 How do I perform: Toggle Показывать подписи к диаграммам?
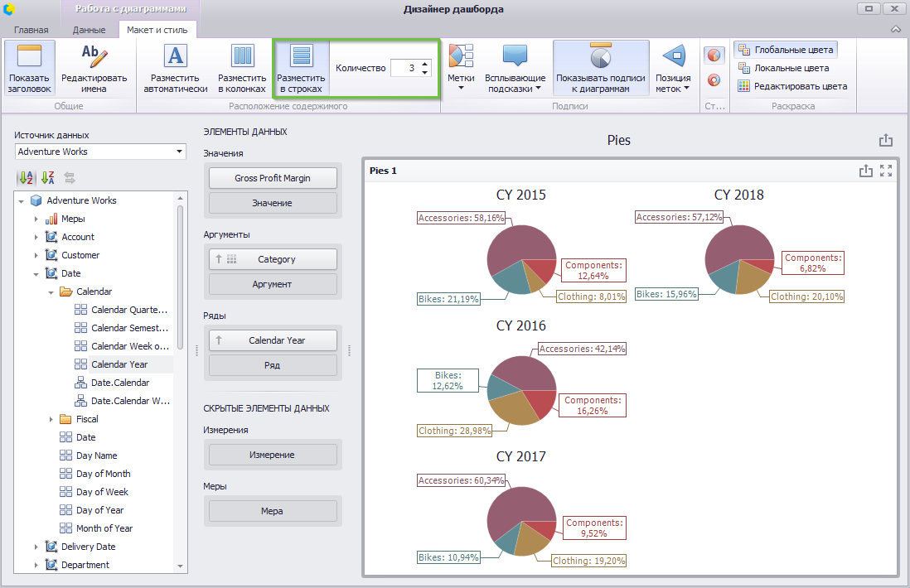tap(601, 67)
